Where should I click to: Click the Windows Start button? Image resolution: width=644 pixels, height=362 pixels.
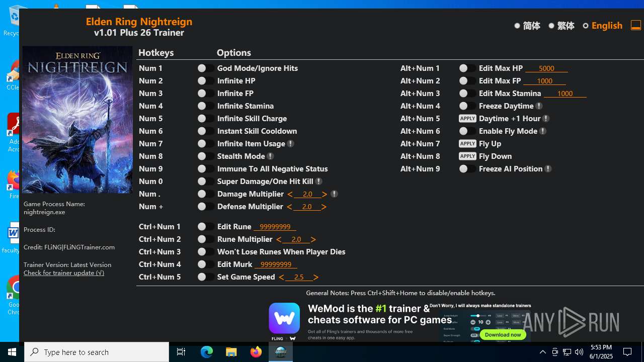pos(12,352)
